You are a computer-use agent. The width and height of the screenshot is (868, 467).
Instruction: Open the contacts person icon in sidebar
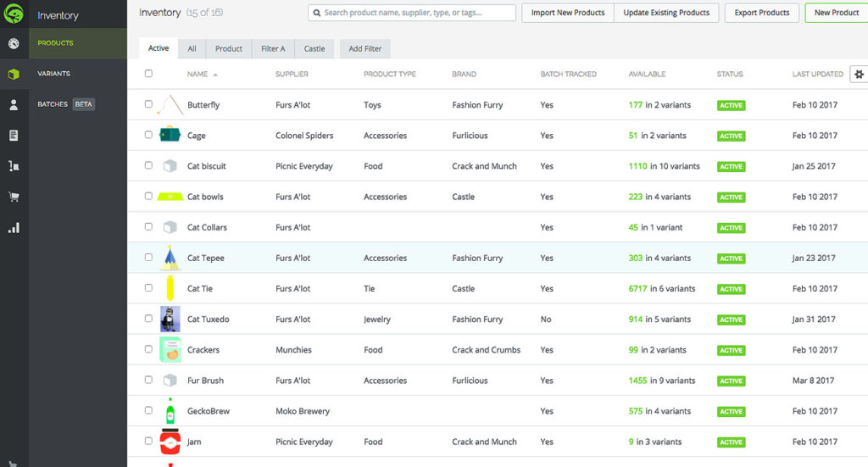click(14, 104)
